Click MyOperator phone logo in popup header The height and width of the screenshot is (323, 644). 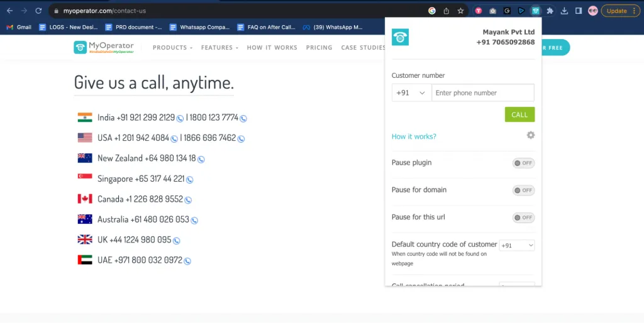pos(400,37)
